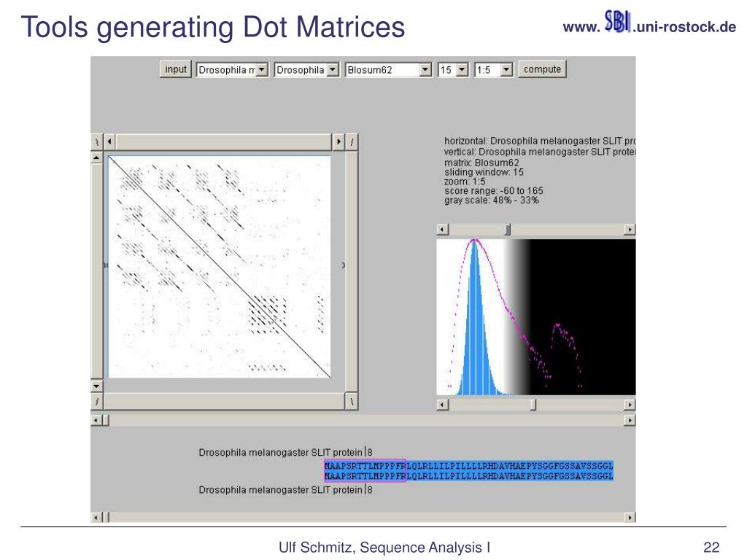
Task: Click right arrow of lower histogram slider
Action: [x=630, y=404]
